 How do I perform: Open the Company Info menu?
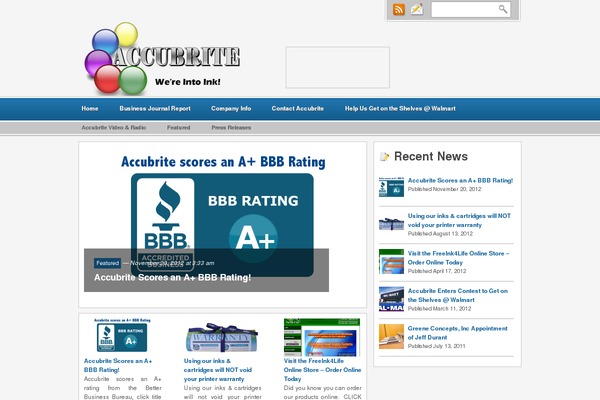(231, 109)
